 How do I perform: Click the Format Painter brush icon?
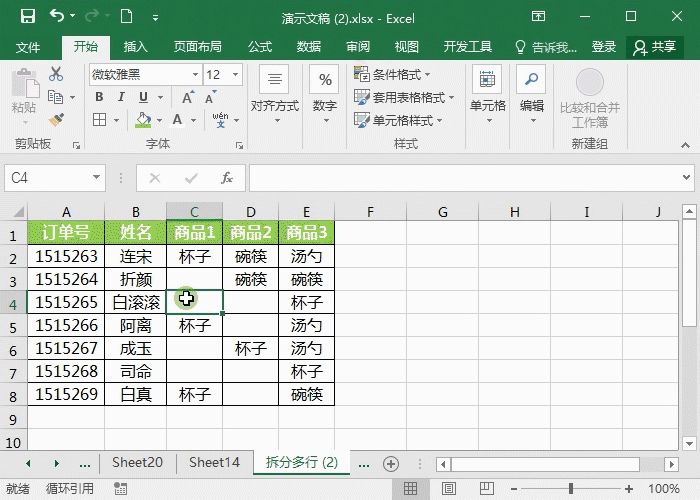click(x=56, y=119)
